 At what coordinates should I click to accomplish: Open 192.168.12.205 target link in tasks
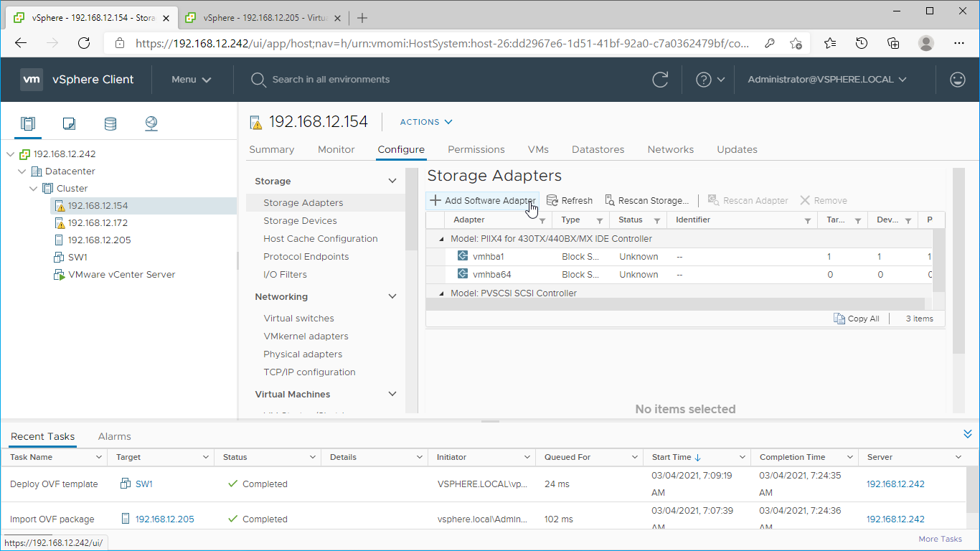(x=164, y=519)
